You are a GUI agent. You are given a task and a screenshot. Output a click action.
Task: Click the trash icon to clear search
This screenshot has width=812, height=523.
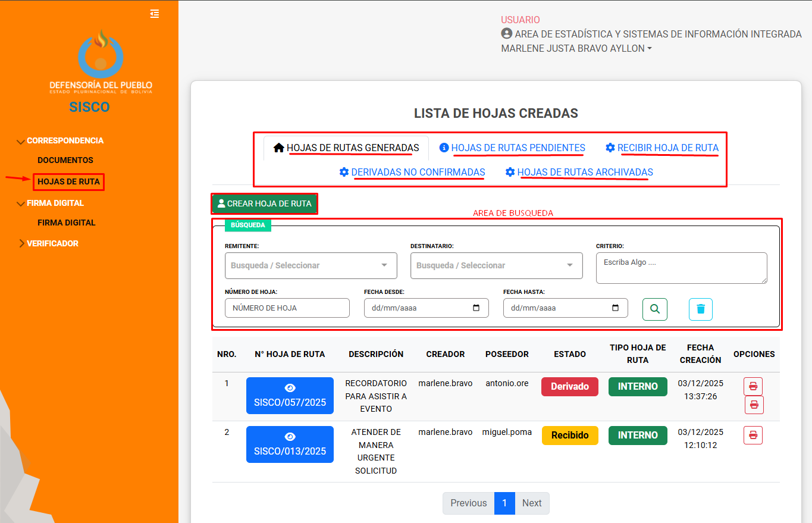tap(700, 309)
